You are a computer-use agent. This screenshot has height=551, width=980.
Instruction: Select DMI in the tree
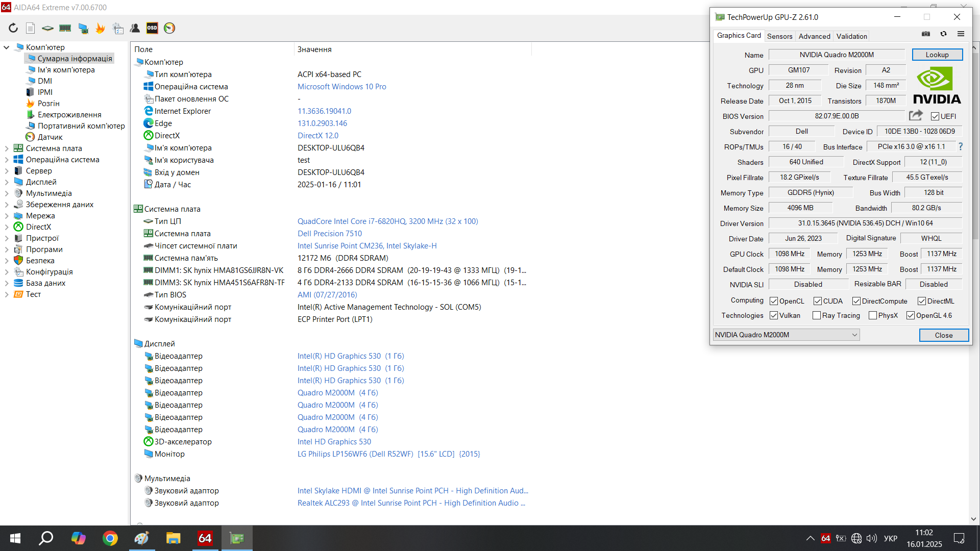pos(44,81)
